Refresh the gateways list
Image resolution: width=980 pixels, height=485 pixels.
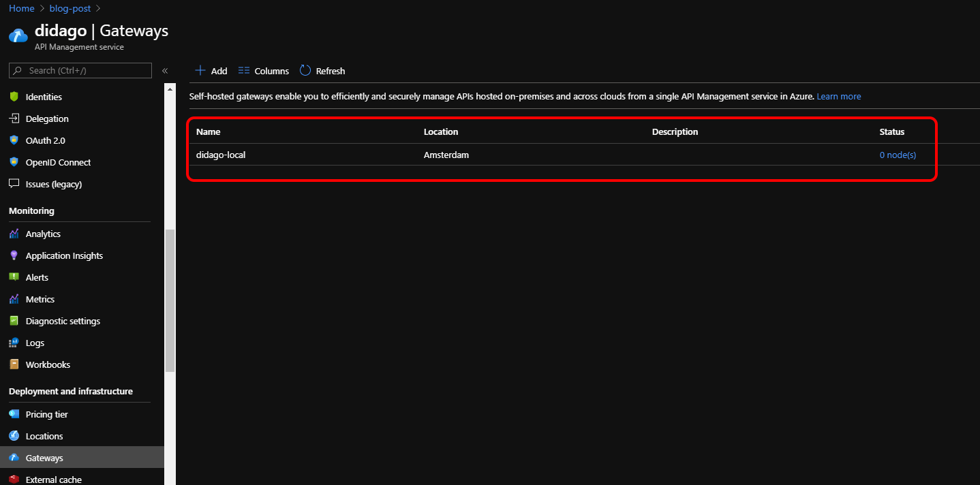[x=322, y=70]
